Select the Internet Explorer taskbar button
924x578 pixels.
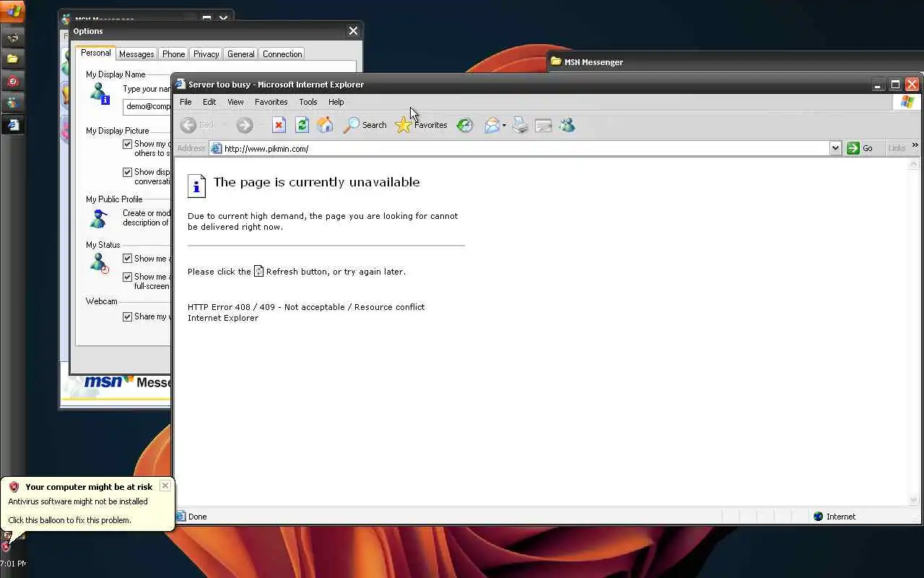click(x=12, y=124)
